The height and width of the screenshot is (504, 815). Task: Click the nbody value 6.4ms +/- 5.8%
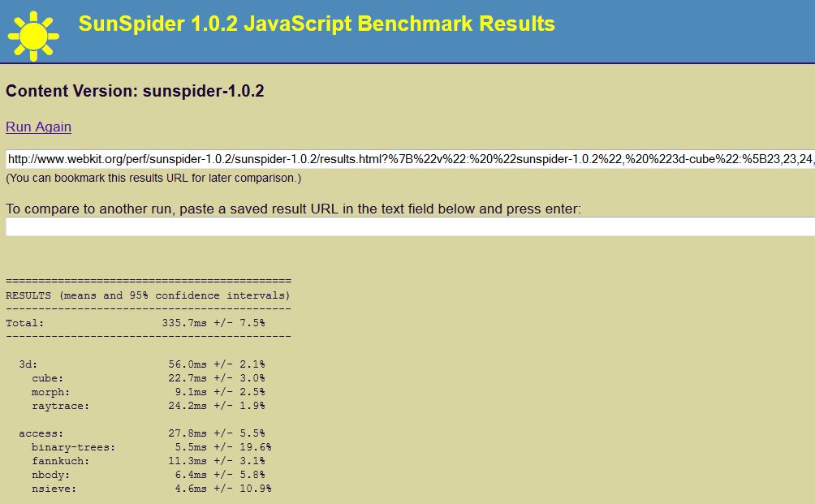219,475
